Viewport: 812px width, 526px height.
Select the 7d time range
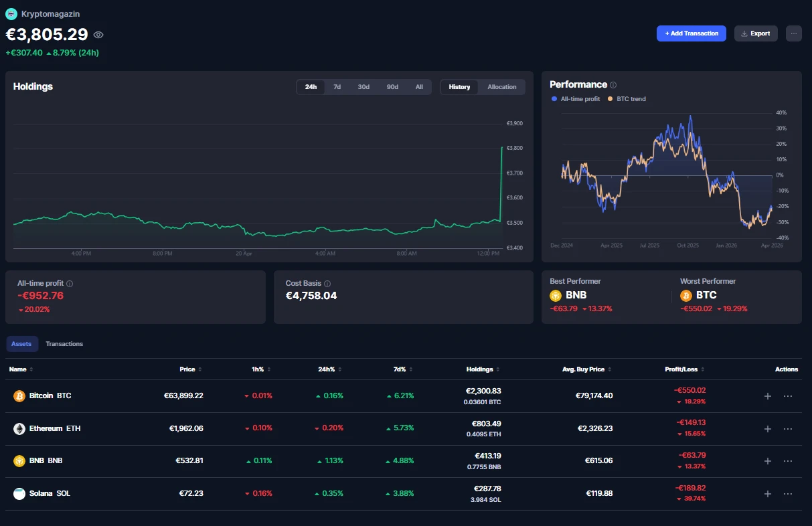[337, 87]
